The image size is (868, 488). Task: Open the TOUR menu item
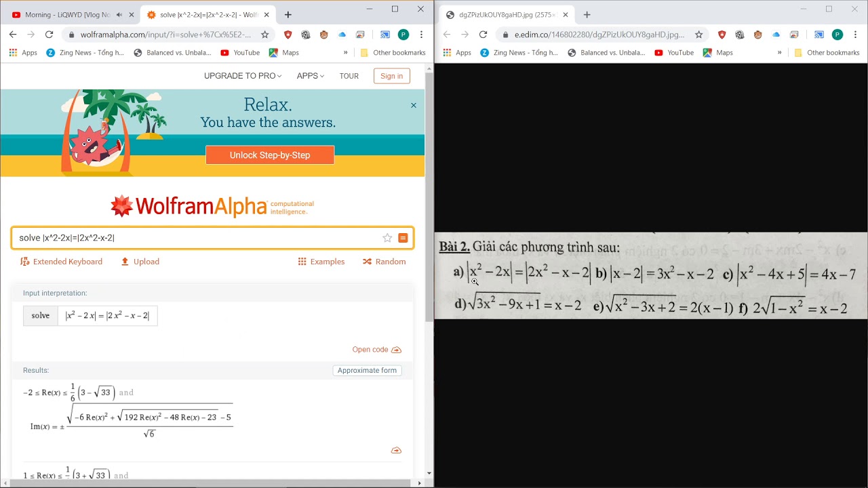(349, 76)
